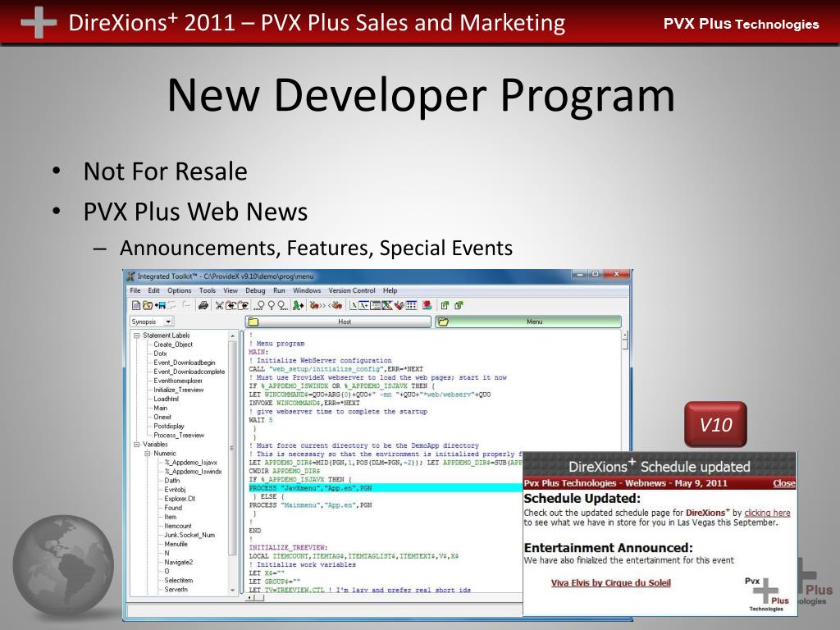Click the New program toolbar icon
The height and width of the screenshot is (630, 840).
[136, 305]
